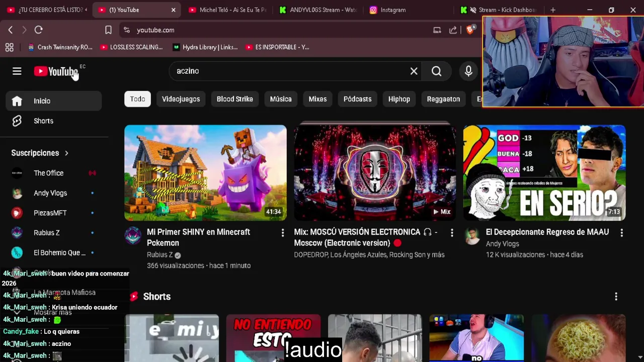Screen dimensions: 644x362
Task: Open site information icon left of youtube.com
Action: pos(127,30)
